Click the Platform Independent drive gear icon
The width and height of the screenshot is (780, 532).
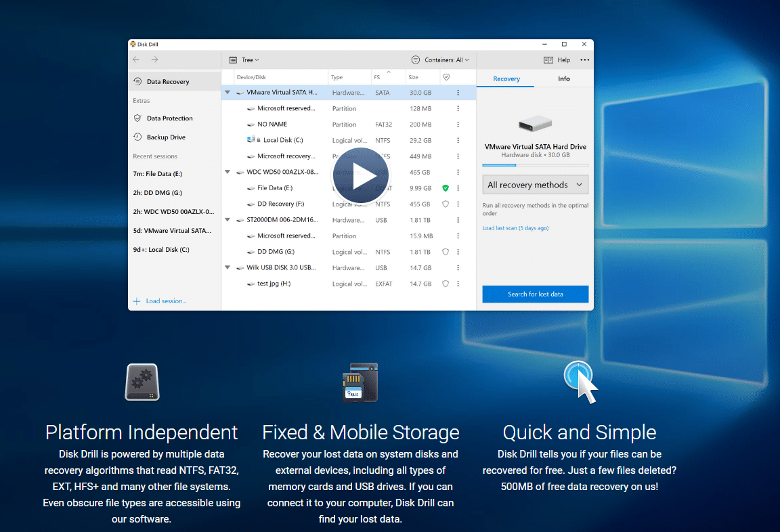142,382
